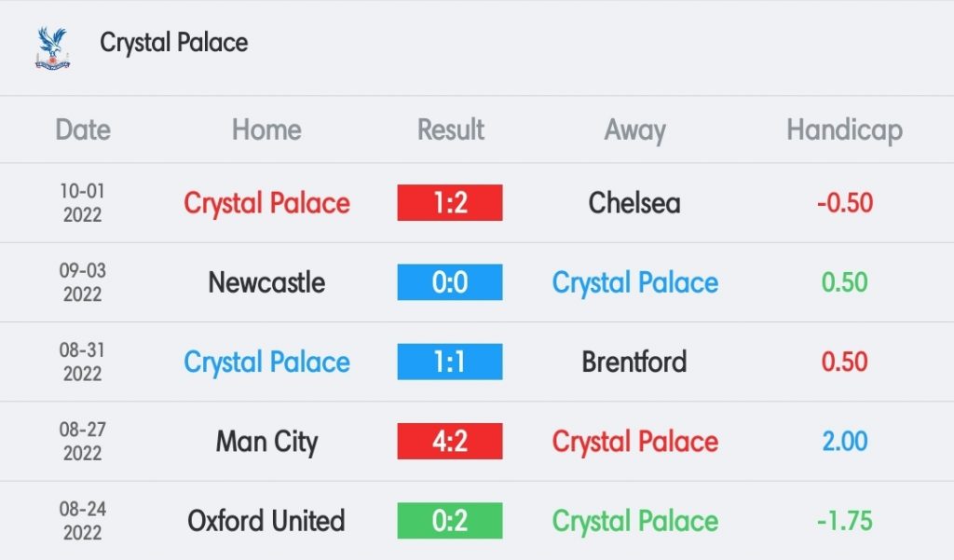Open Newcastle team link
Viewport: 954px width, 560px height.
(266, 282)
